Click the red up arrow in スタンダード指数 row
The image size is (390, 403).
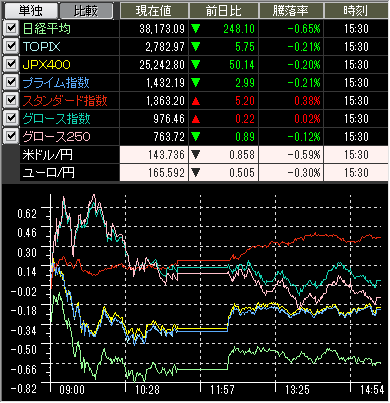(x=196, y=101)
